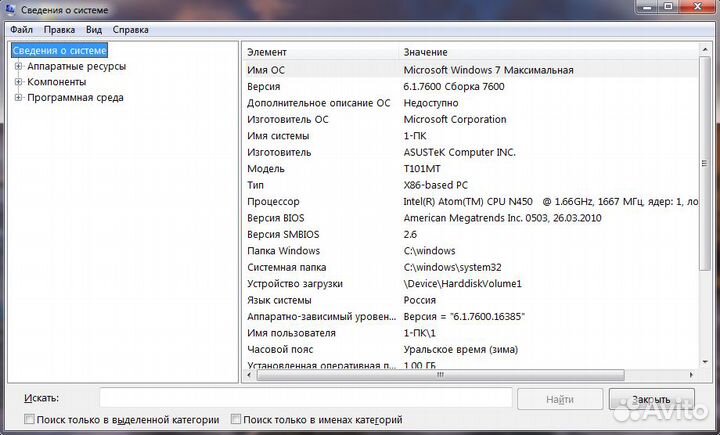The width and height of the screenshot is (720, 435).
Task: Click value C:\windows\system32
Action: (452, 267)
